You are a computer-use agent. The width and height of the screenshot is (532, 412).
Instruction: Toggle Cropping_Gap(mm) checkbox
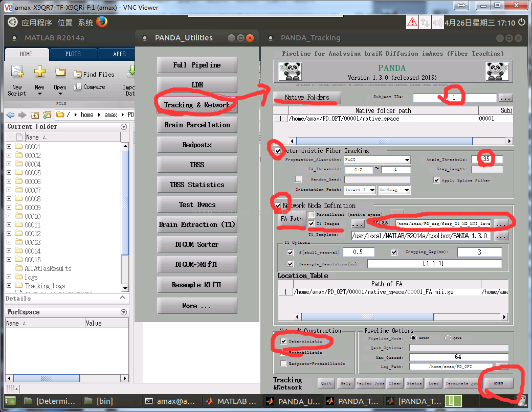394,253
